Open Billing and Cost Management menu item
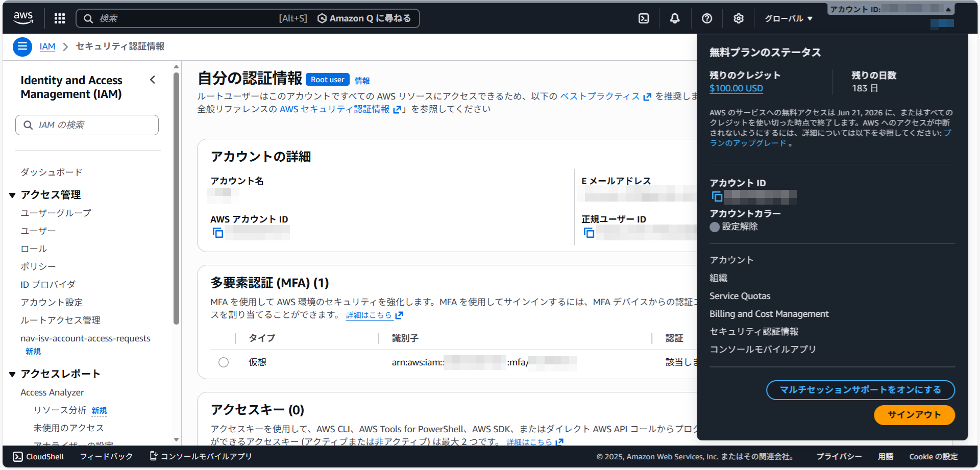The height and width of the screenshot is (470, 980). click(769, 314)
